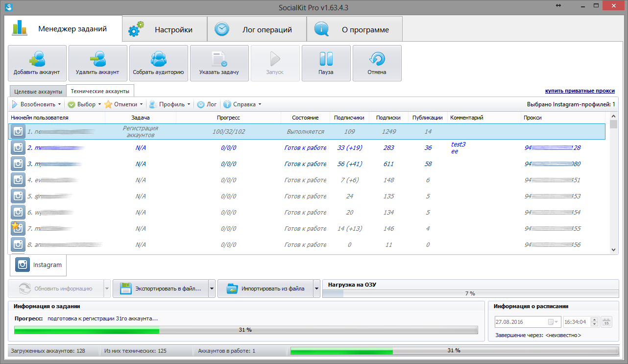Click the calendar icon next to schedule time
The height and width of the screenshot is (364, 628).
pos(606,322)
